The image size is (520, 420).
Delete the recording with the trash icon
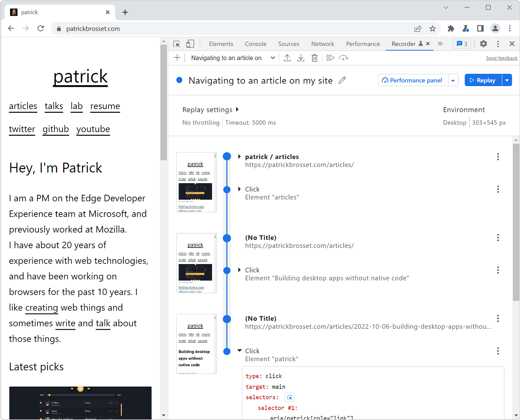click(314, 58)
